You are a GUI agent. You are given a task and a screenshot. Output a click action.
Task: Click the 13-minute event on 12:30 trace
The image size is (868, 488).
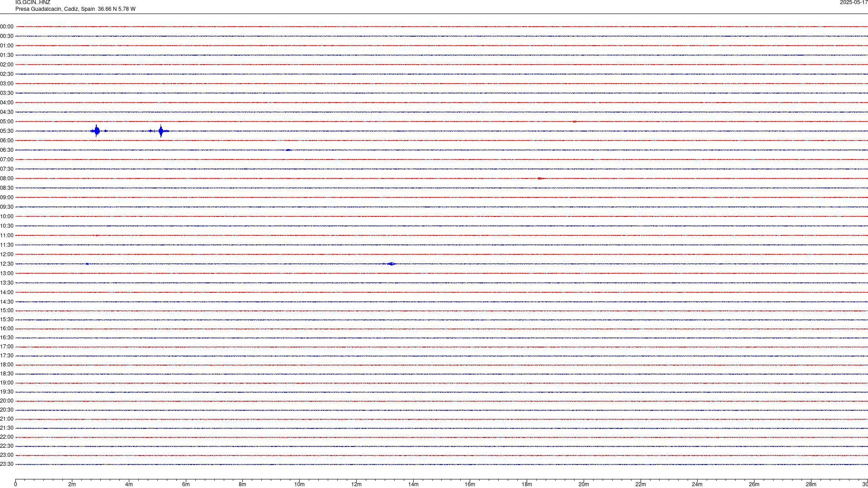click(x=391, y=264)
